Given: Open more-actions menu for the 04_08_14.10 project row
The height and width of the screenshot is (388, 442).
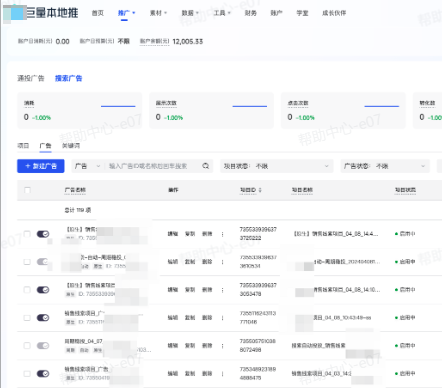Looking at the screenshot, I should pos(223,290).
